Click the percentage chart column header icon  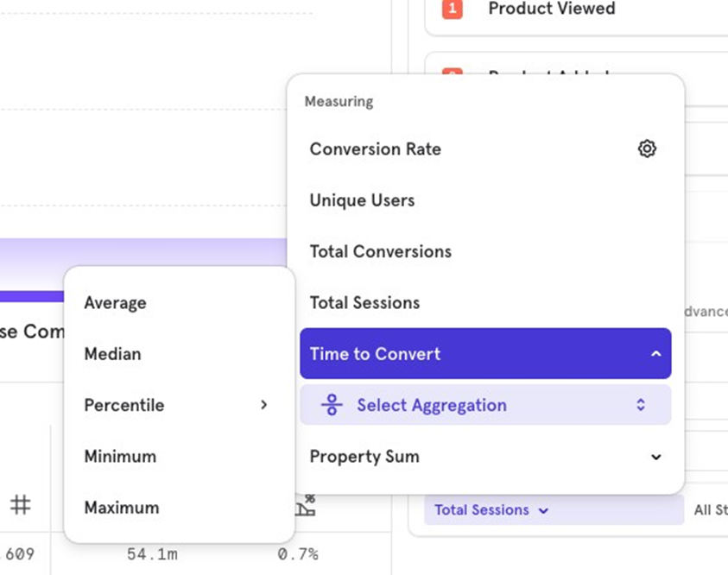[304, 505]
